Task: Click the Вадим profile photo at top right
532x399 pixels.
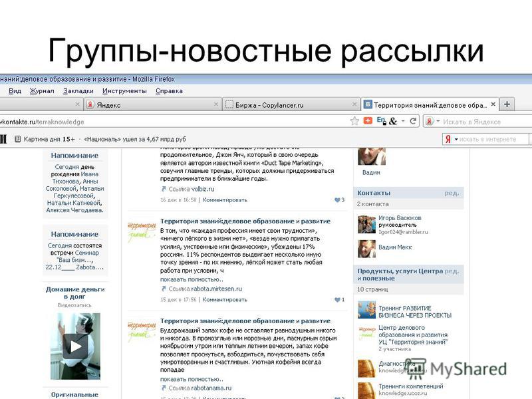Action: click(372, 156)
